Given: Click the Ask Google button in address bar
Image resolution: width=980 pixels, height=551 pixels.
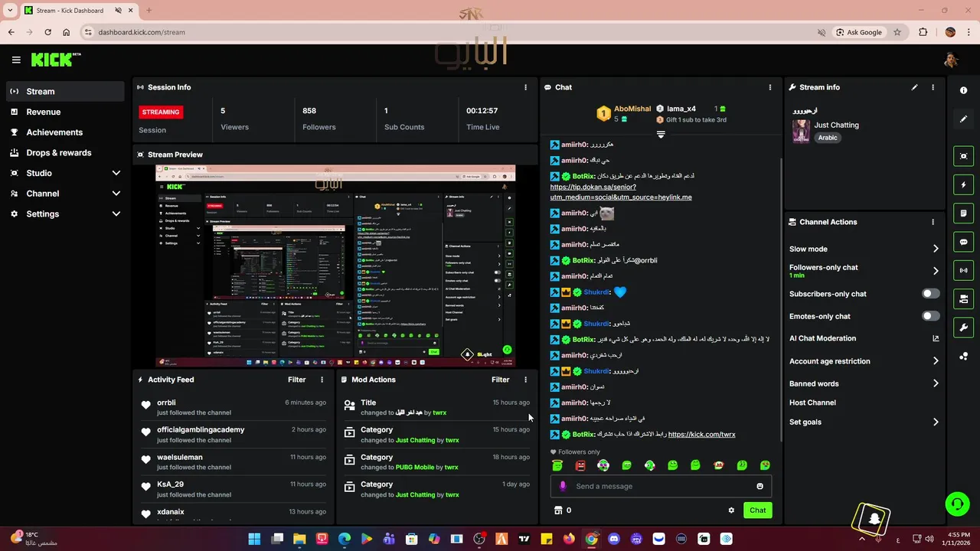Looking at the screenshot, I should point(858,32).
